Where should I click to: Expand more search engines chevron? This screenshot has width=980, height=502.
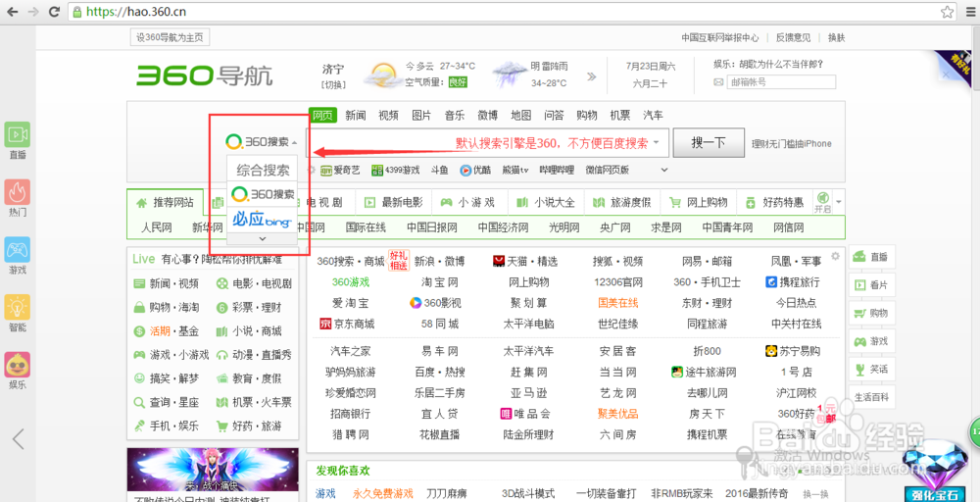coord(263,238)
